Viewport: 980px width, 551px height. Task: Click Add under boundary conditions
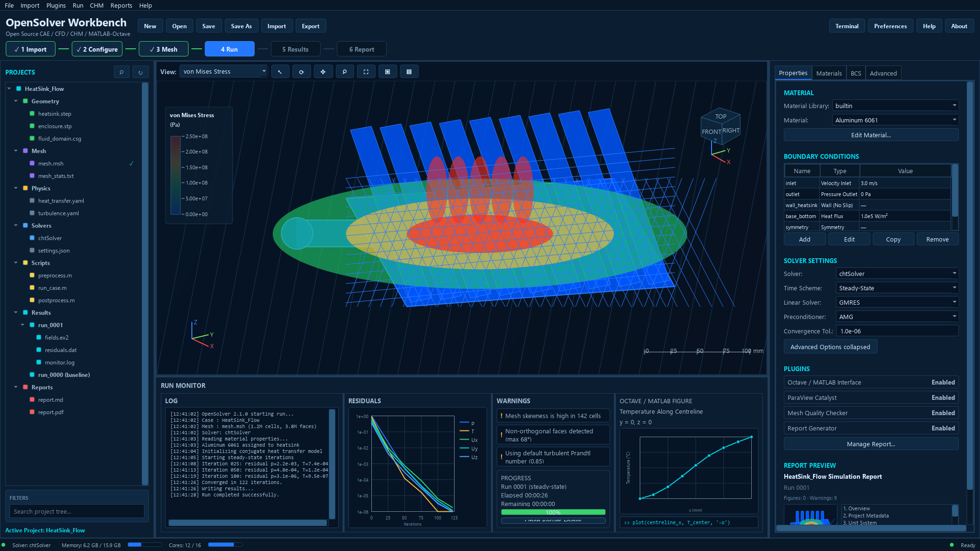pos(804,240)
